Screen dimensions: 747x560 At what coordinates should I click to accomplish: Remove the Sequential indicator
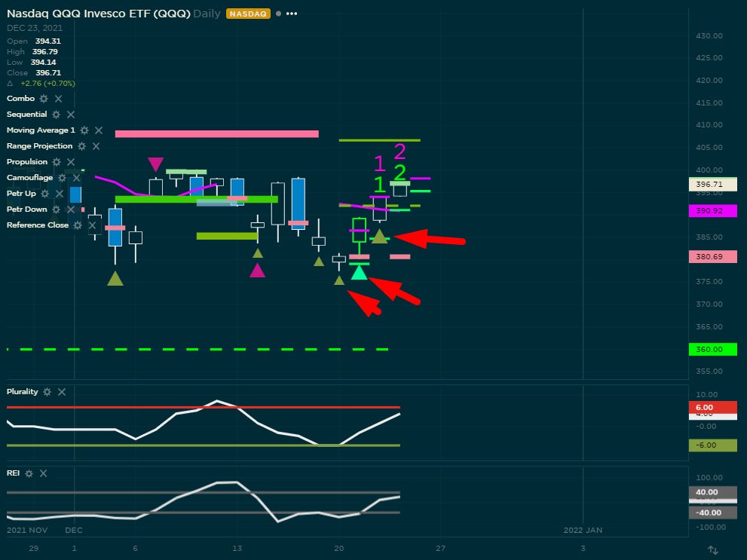click(71, 115)
